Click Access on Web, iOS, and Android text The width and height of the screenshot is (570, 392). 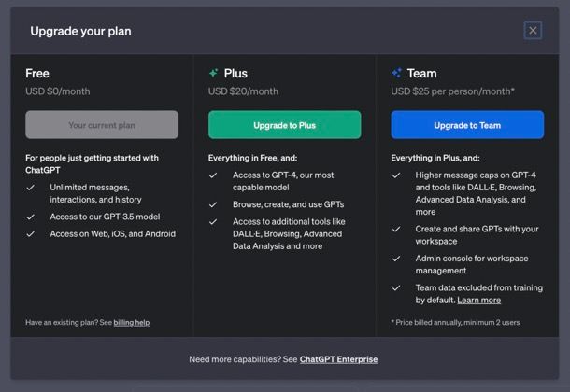click(x=113, y=233)
